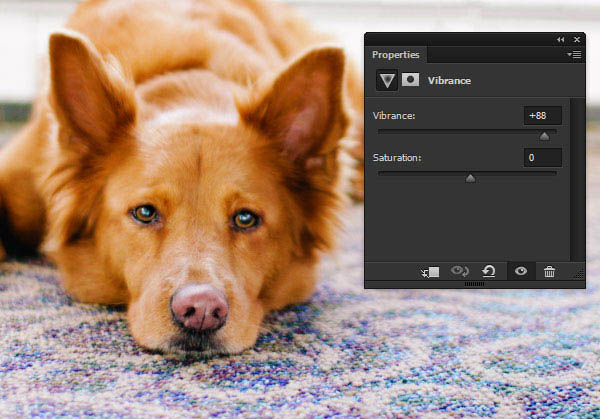Screen dimensions: 600x419
Task: Reset adjustment to defaults
Action: [x=488, y=271]
